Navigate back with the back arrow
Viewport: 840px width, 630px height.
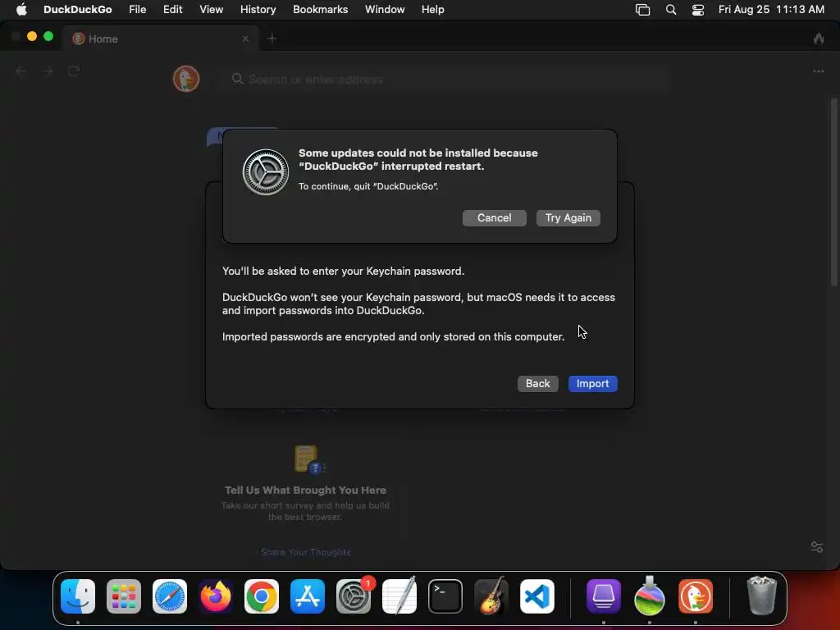pyautogui.click(x=21, y=71)
